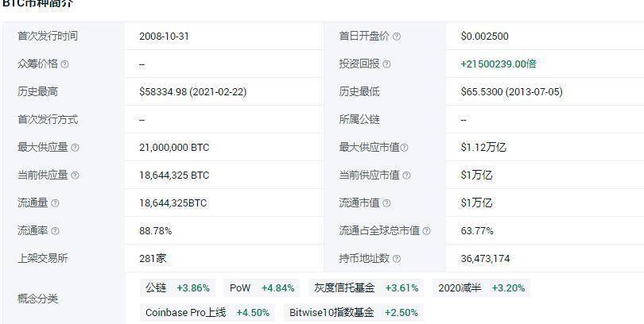
Task: Click the question mark next to 持币地址数
Action: 397,259
